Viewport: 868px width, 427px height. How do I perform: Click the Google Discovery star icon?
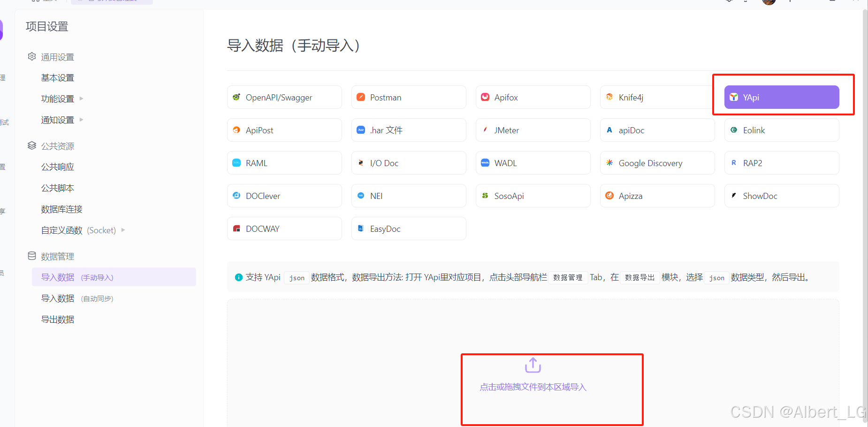(609, 163)
